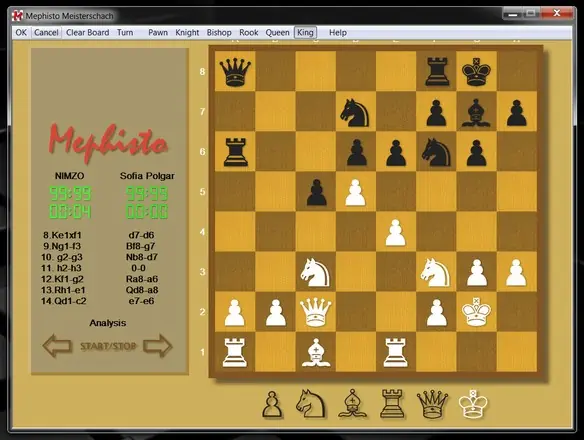Screen dimensions: 584x440
Task: Select Pawn from the menu bar
Action: click(x=158, y=32)
